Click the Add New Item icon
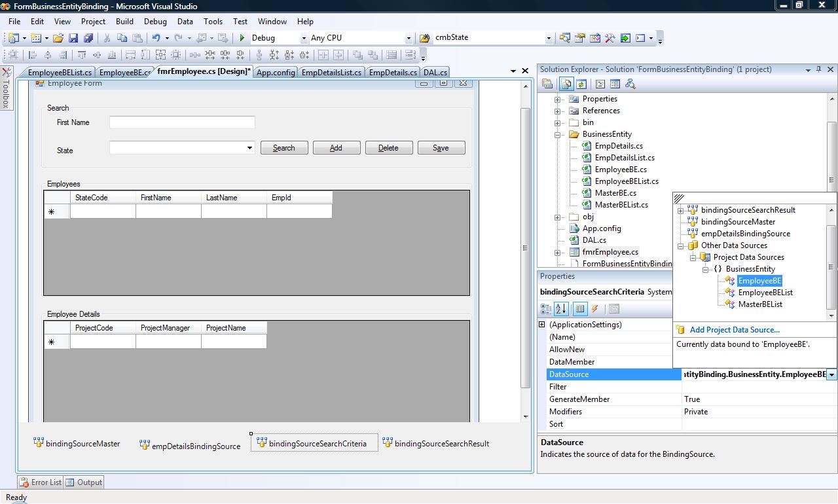The image size is (838, 504). pos(36,38)
